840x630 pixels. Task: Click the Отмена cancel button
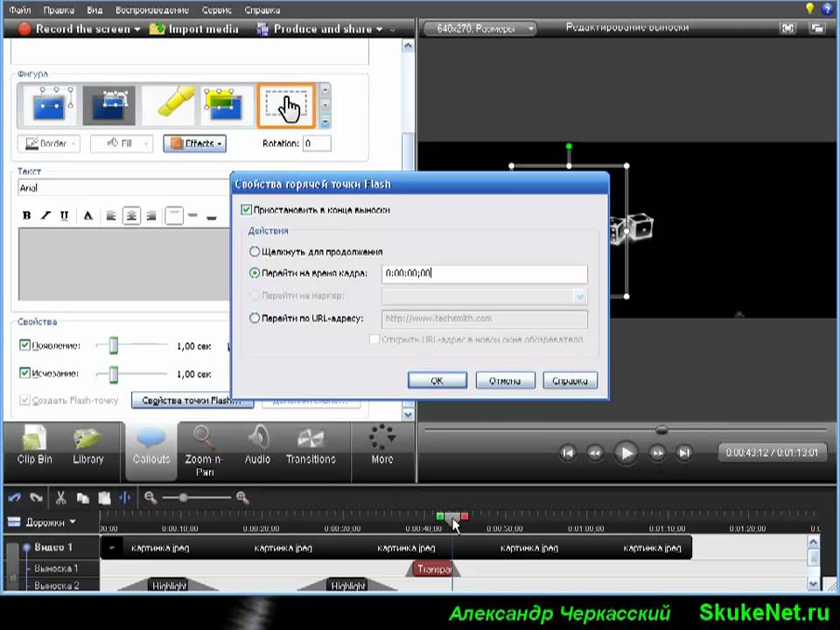[505, 381]
